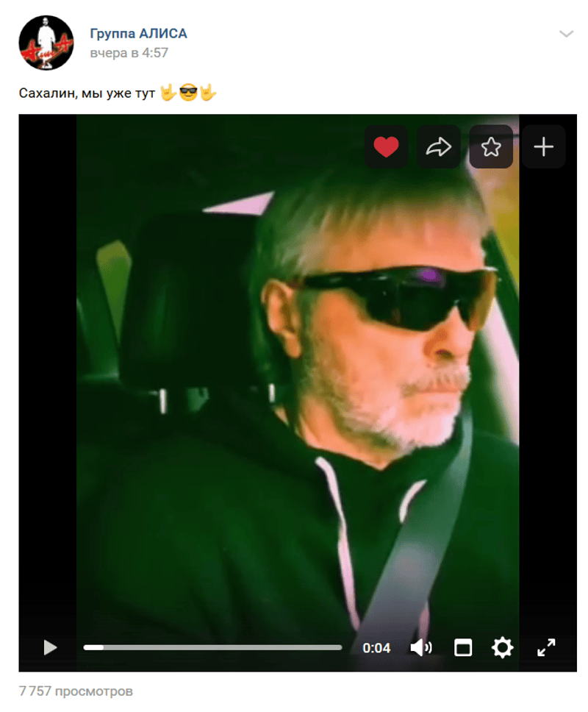Viewport: 588px width, 712px height.
Task: Expand the video to fullscreen
Action: (546, 647)
